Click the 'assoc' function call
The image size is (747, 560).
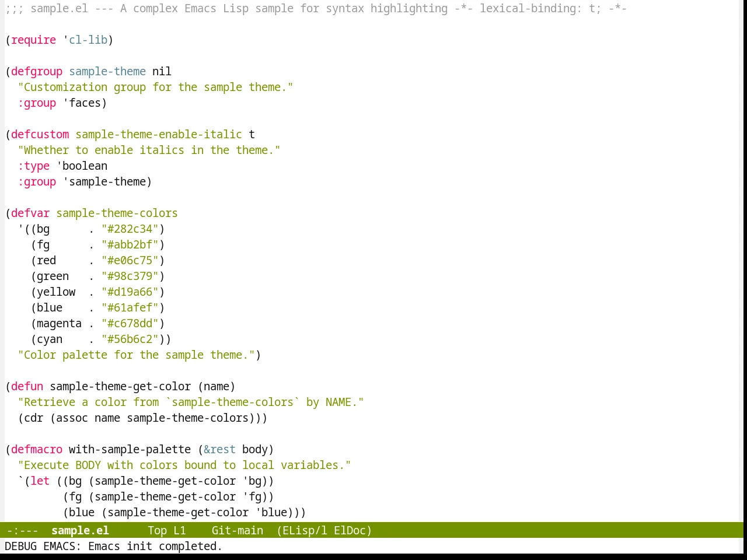click(72, 418)
